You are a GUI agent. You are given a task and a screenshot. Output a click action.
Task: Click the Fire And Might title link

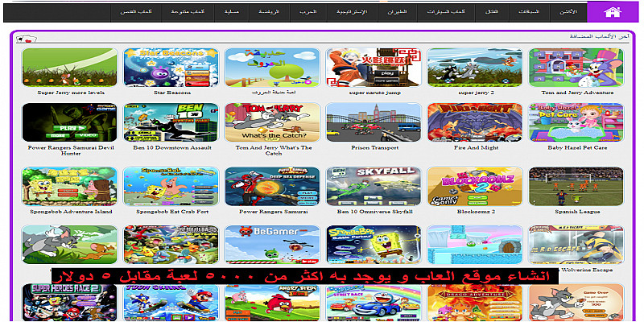click(476, 147)
